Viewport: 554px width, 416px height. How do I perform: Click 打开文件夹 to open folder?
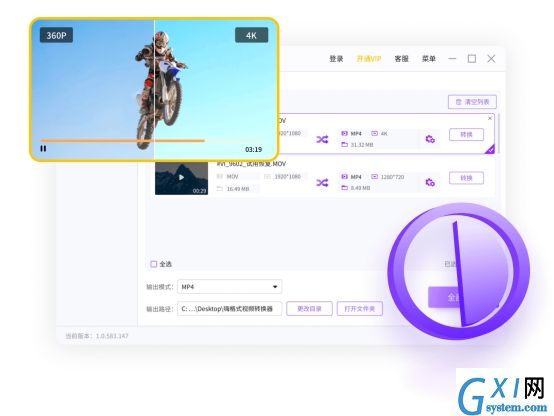(360, 309)
